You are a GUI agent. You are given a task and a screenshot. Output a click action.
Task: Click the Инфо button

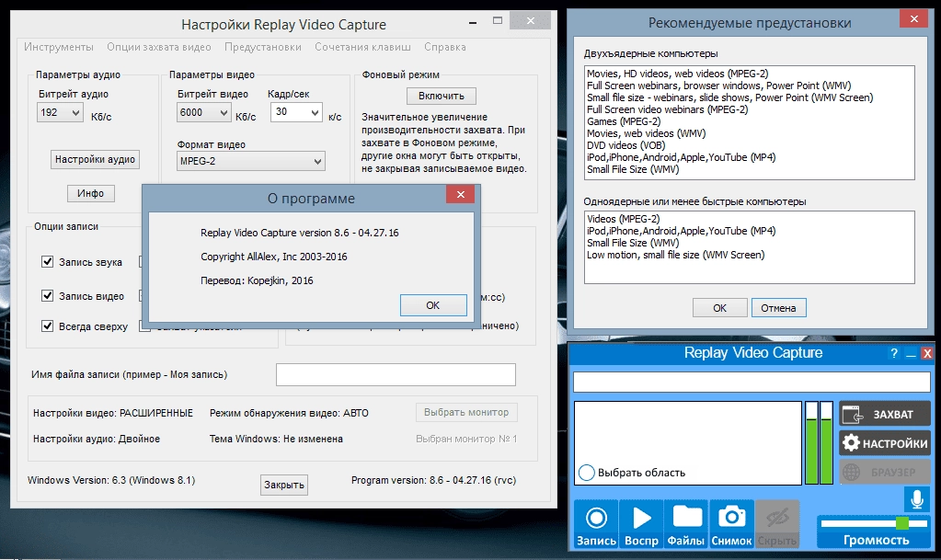[91, 193]
